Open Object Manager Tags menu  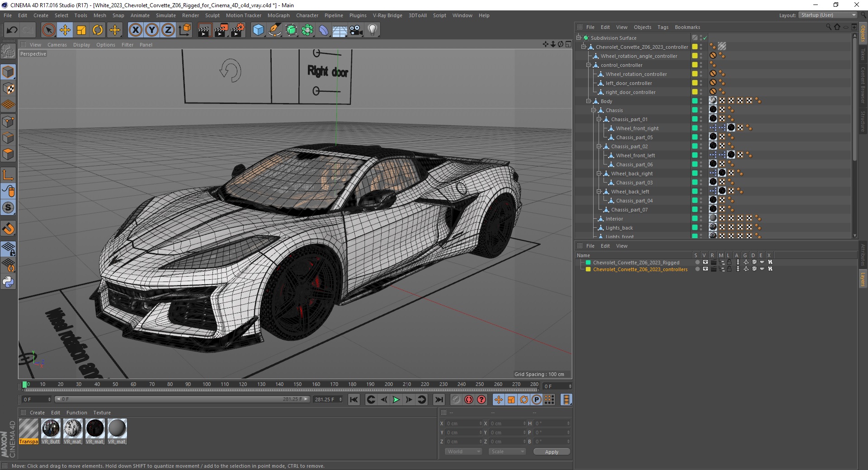pos(663,27)
